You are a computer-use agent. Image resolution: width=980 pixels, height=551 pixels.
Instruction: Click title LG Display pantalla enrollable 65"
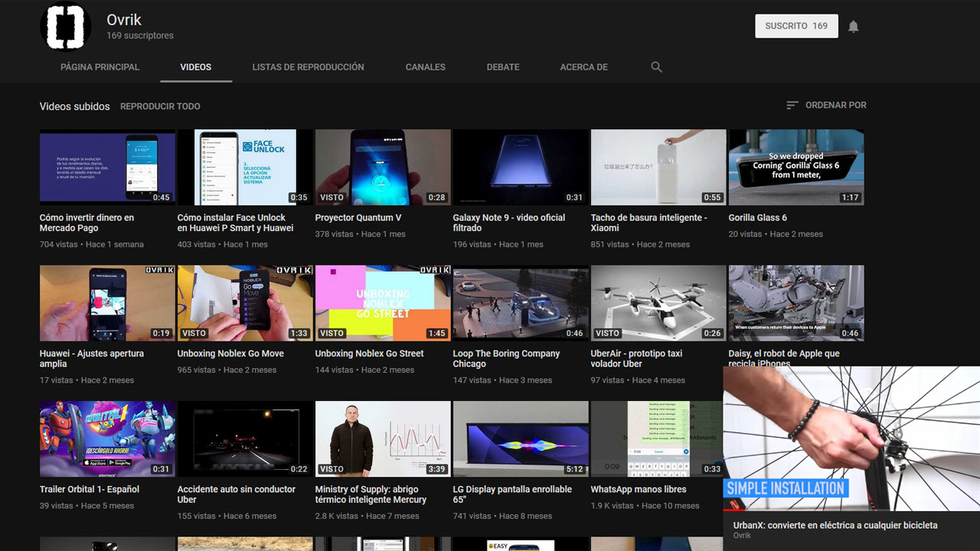pyautogui.click(x=512, y=494)
